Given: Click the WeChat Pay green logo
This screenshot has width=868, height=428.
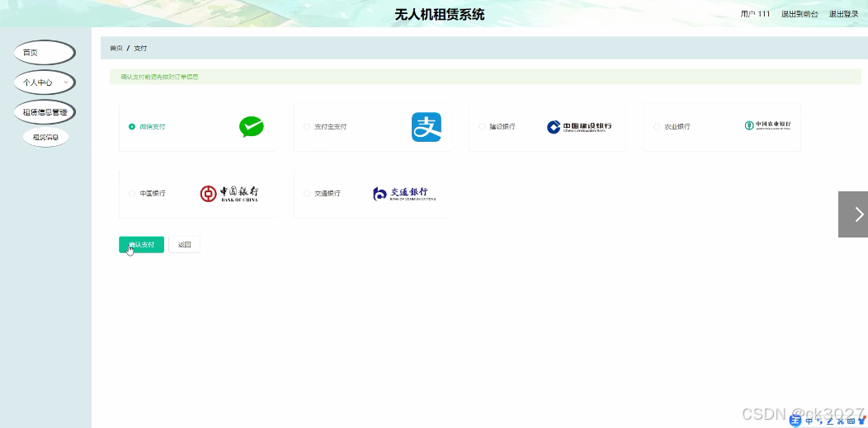Looking at the screenshot, I should coord(252,127).
